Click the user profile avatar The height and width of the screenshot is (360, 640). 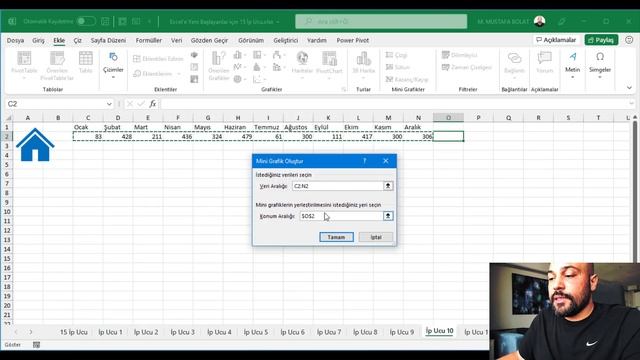coord(540,21)
